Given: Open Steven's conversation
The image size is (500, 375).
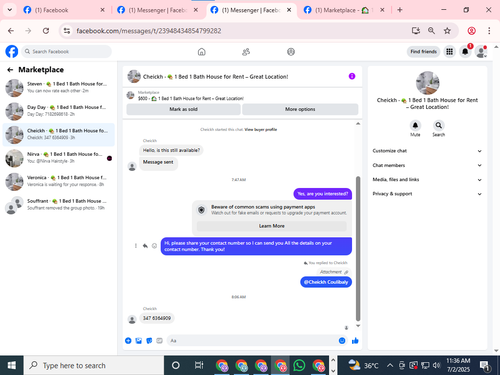Looking at the screenshot, I should [x=59, y=87].
